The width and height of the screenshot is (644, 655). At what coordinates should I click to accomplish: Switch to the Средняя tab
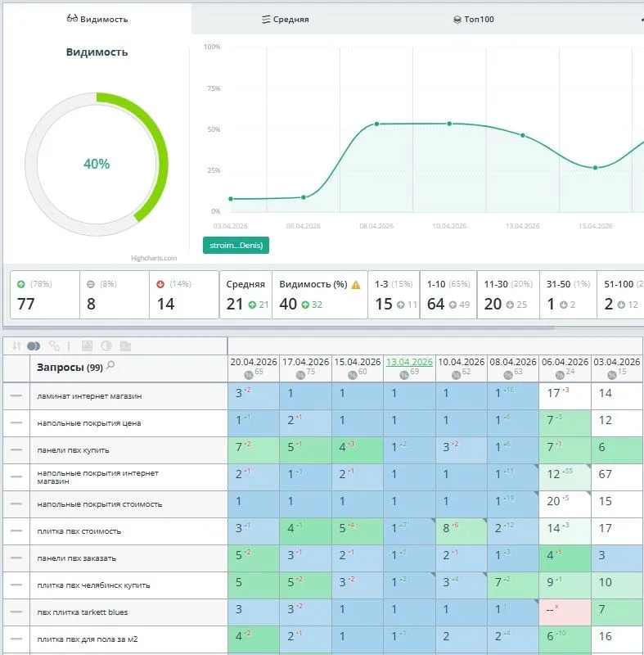point(286,19)
